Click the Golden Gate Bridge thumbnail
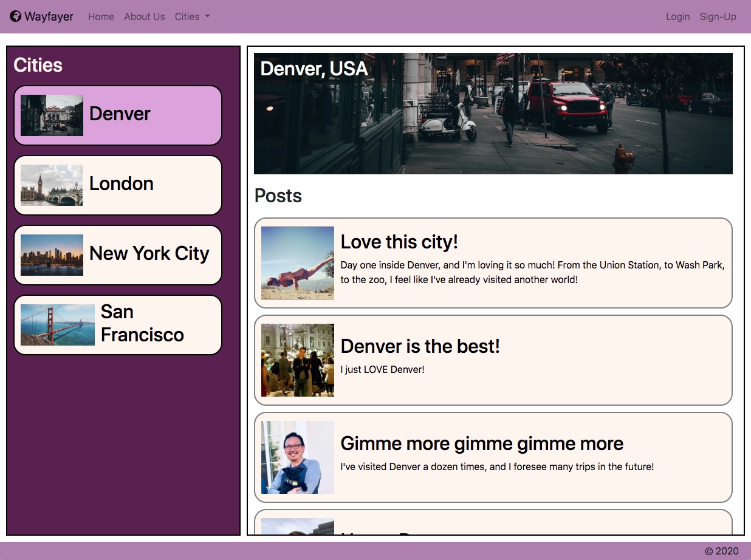Viewport: 751px width, 560px height. tap(58, 325)
